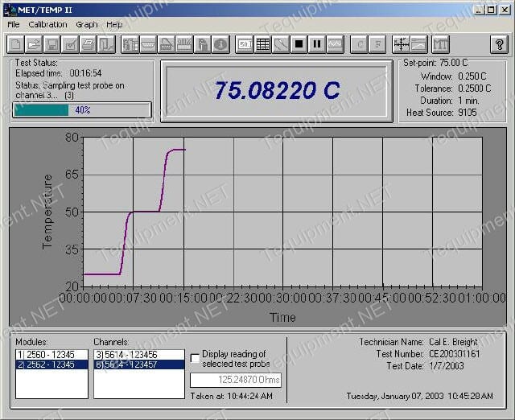Enable Display reading of selected test probe

(195, 358)
